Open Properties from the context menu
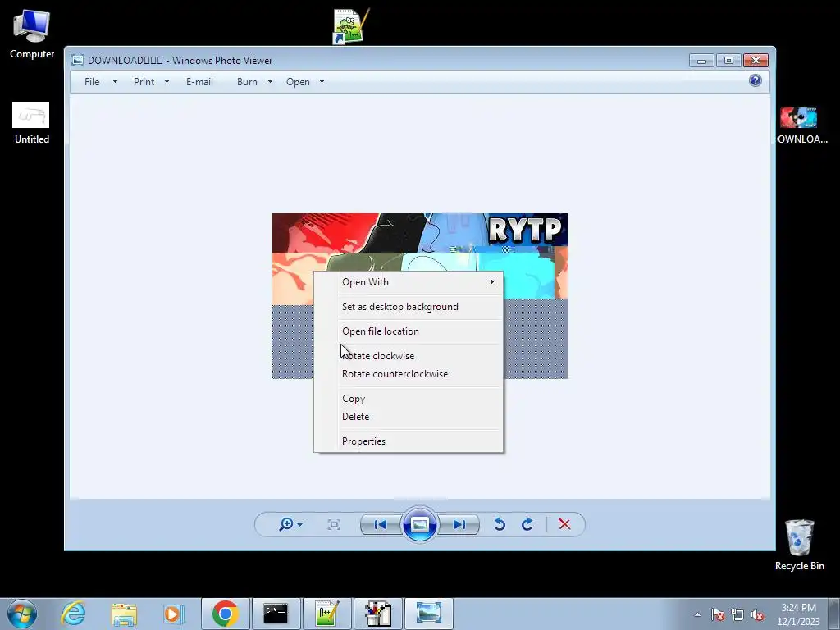This screenshot has width=840, height=630. click(x=409, y=441)
